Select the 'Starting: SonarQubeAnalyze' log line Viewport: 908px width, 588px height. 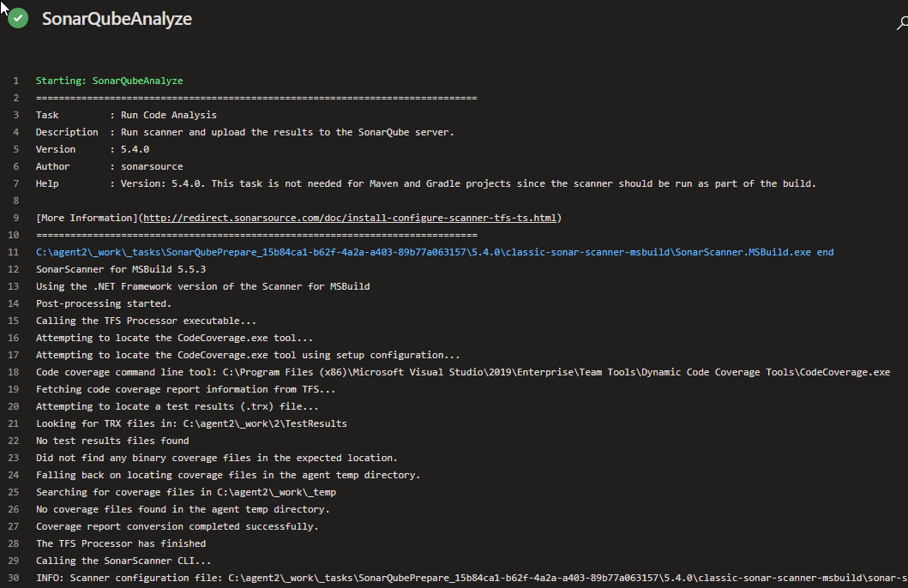click(x=110, y=81)
